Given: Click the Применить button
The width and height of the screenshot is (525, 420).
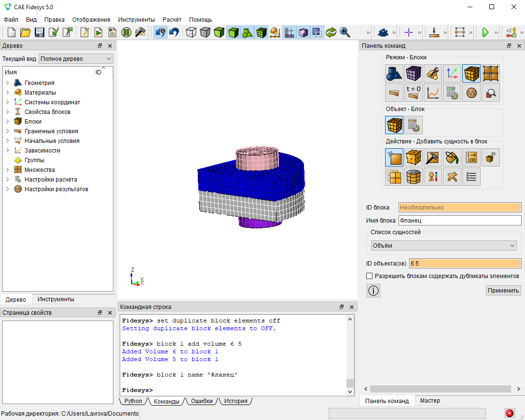Looking at the screenshot, I should click(x=503, y=291).
